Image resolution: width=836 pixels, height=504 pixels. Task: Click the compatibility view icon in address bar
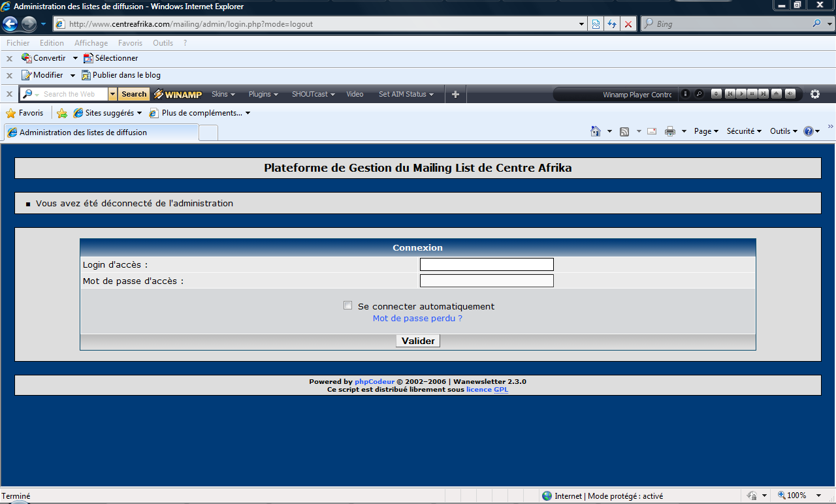[596, 24]
